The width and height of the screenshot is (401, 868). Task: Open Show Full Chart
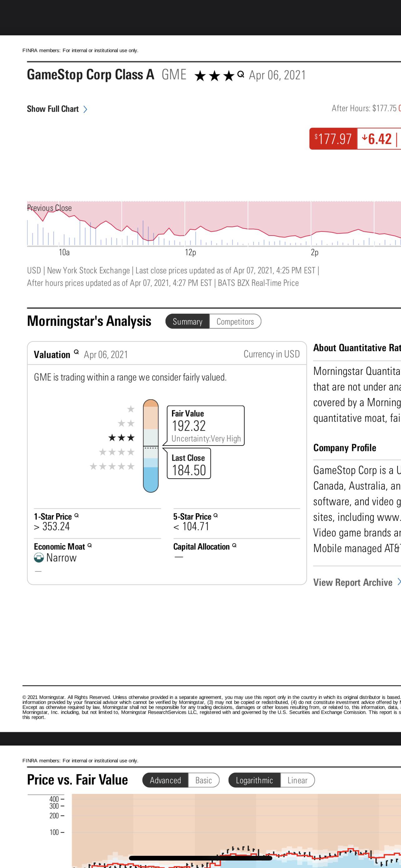[52, 108]
